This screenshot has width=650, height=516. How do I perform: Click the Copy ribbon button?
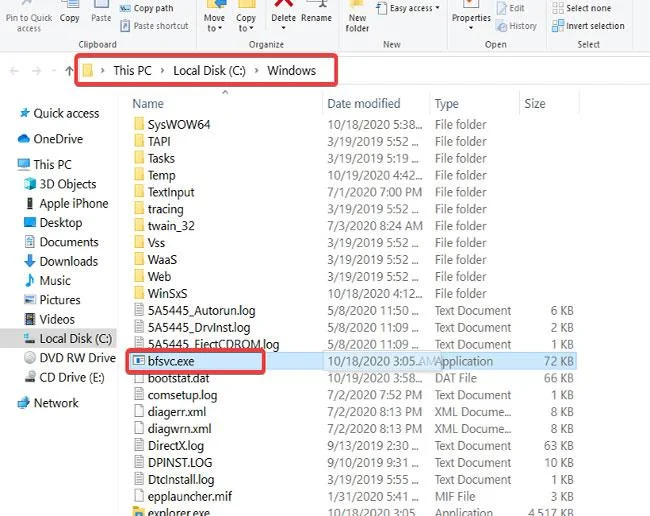pyautogui.click(x=69, y=12)
